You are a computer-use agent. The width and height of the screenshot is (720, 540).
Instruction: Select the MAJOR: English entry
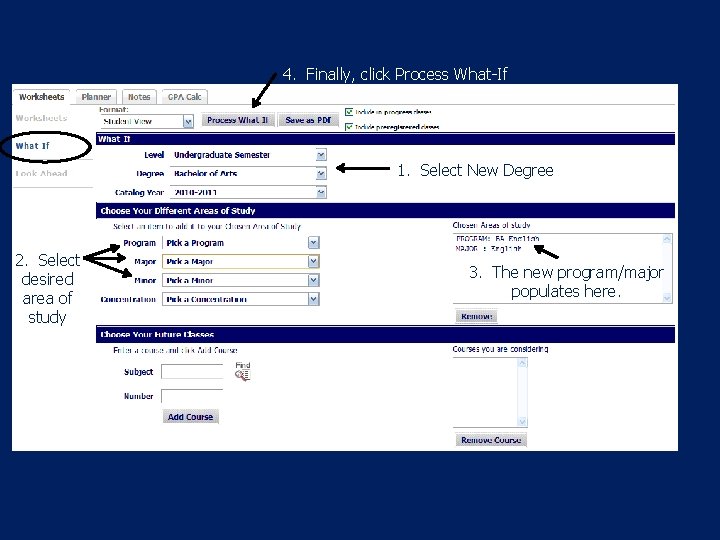pyautogui.click(x=488, y=249)
